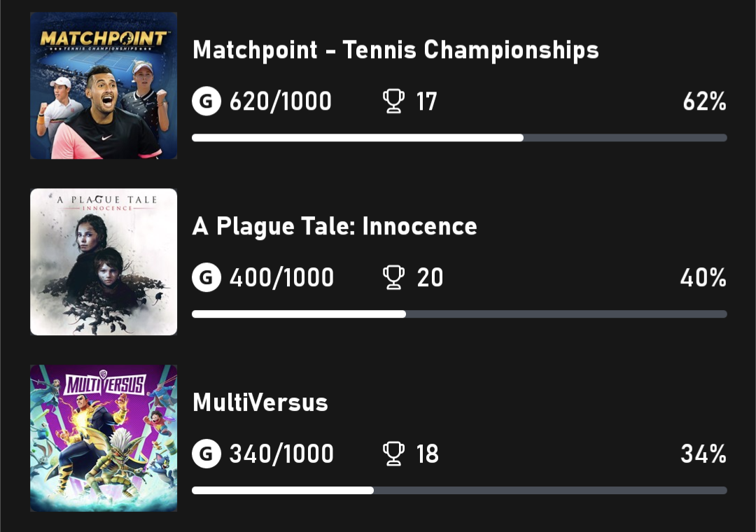Open the Matchpoint - Tennis Championships title
The height and width of the screenshot is (532, 756).
click(x=395, y=50)
